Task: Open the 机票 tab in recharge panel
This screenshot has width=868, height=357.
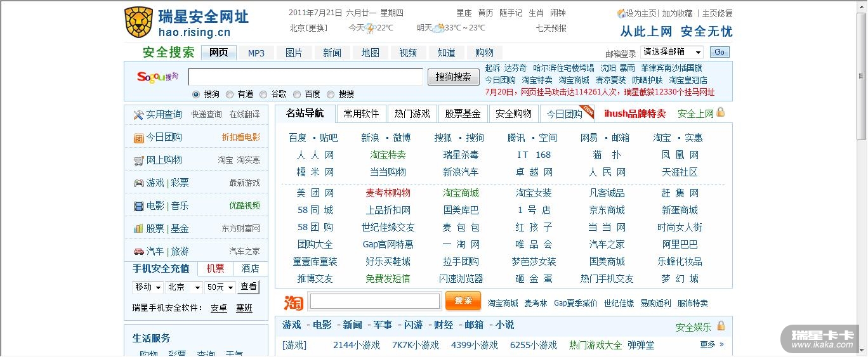Action: click(x=216, y=268)
